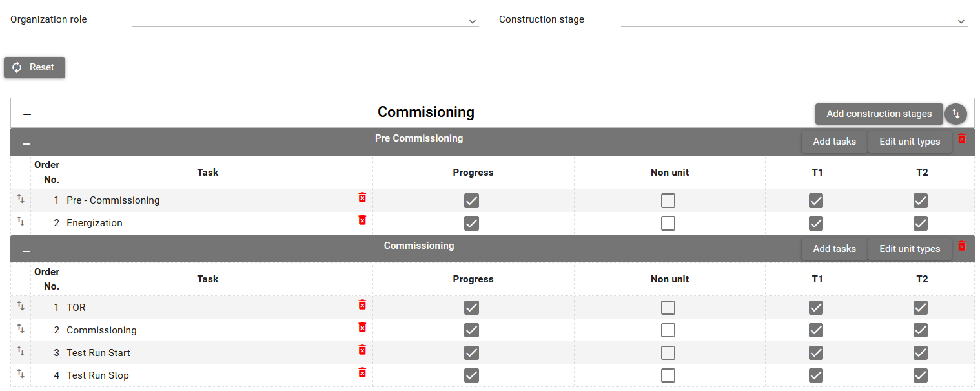The image size is (980, 391).
Task: Delete the Test Run Stop task
Action: pyautogui.click(x=362, y=373)
